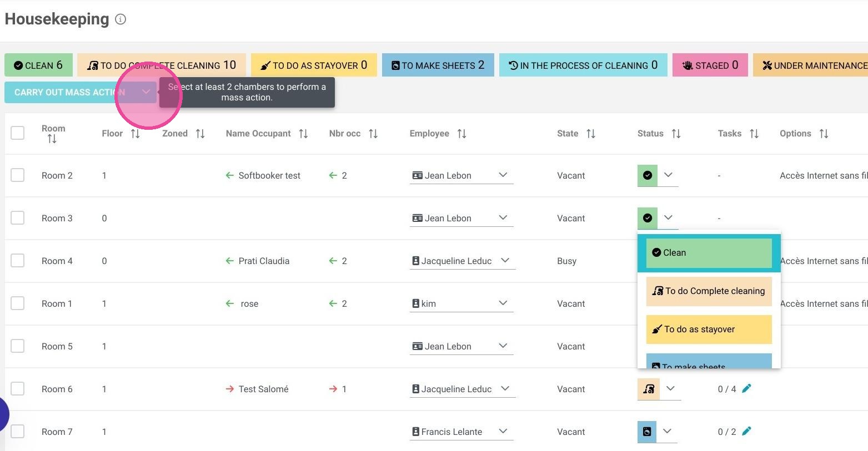This screenshot has height=451, width=868.
Task: Click Room 7 make sheets status icon
Action: click(647, 432)
